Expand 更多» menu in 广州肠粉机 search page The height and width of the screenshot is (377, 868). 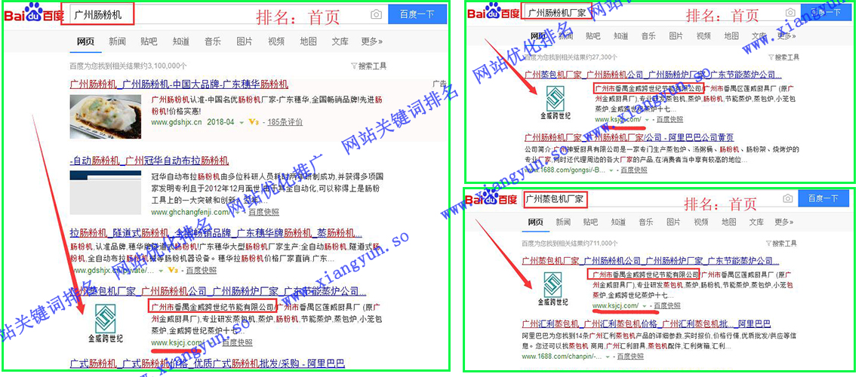[372, 41]
